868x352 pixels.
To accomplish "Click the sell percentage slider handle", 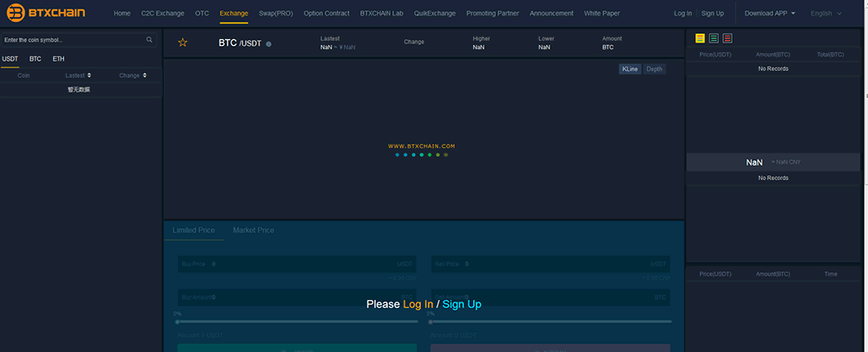I will coord(431,322).
